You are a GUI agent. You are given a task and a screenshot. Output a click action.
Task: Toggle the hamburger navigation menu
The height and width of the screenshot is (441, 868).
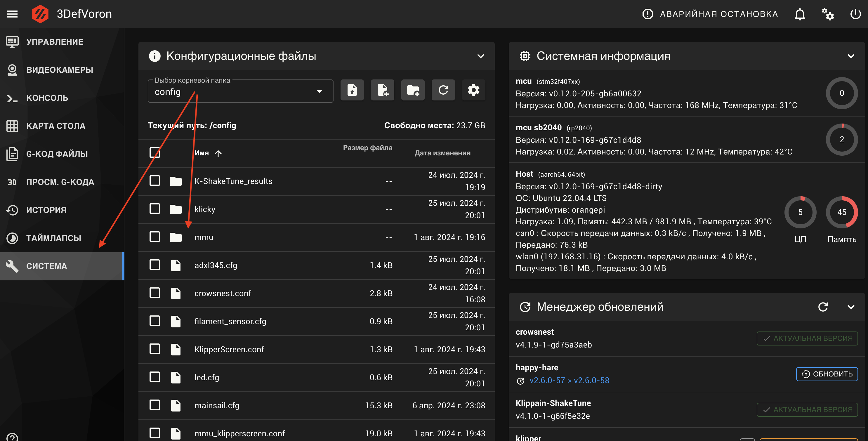point(13,14)
